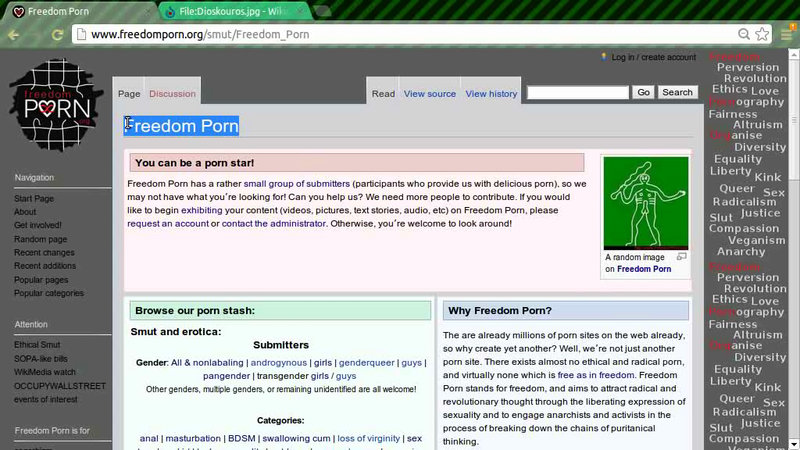Click the user icon next to Log in
The image size is (800, 450).
(x=604, y=57)
